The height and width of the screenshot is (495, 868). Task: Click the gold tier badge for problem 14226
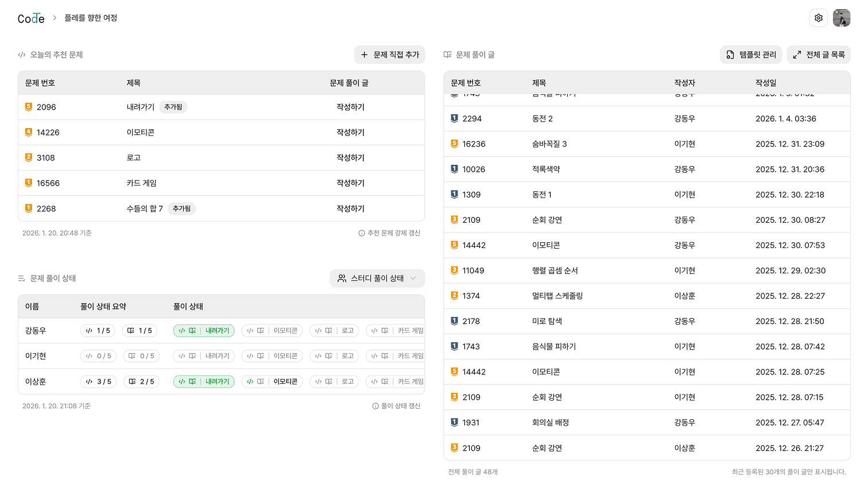tap(28, 132)
